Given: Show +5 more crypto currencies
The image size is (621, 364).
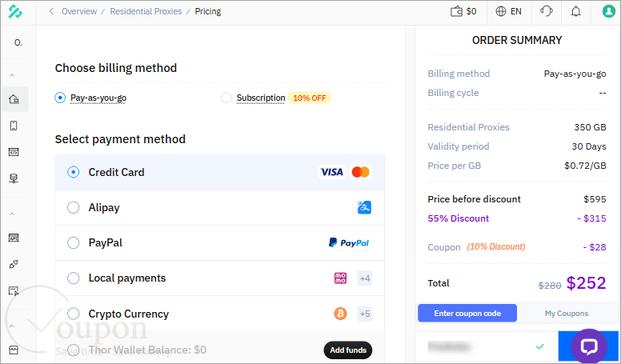Looking at the screenshot, I should [x=365, y=314].
